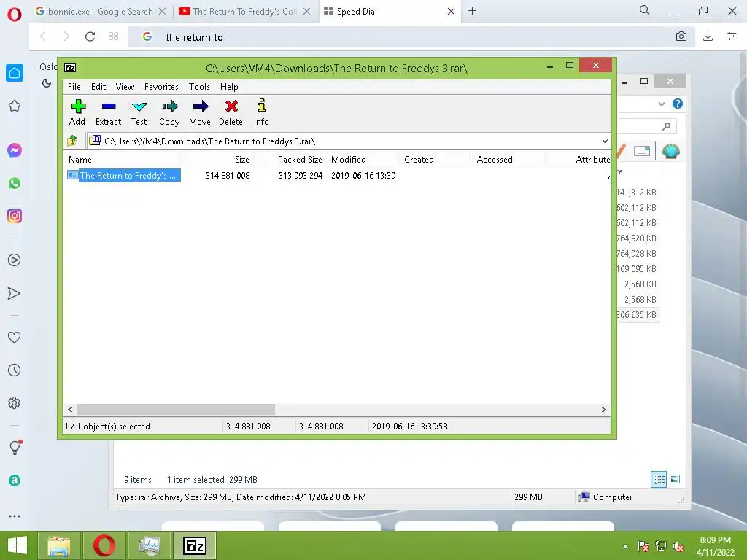Sort by the Name column
Image resolution: width=747 pixels, height=560 pixels.
pyautogui.click(x=122, y=160)
